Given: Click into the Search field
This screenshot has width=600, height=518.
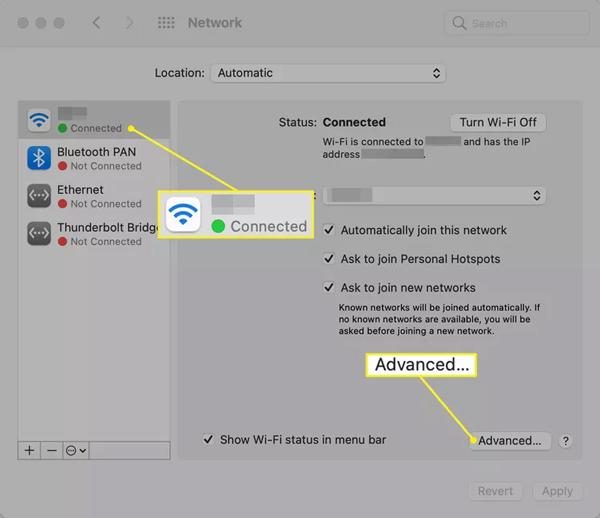Looking at the screenshot, I should coord(517,23).
